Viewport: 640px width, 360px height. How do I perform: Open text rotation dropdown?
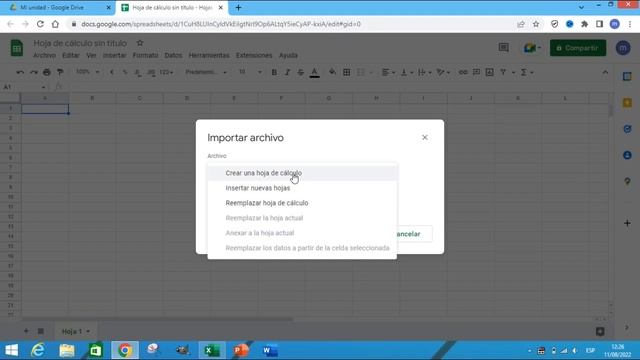click(x=443, y=72)
